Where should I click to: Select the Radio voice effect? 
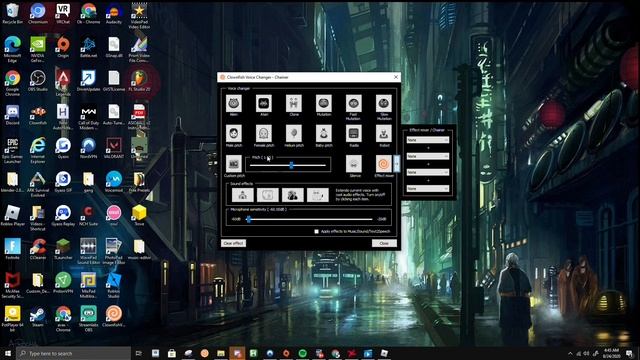[353, 133]
